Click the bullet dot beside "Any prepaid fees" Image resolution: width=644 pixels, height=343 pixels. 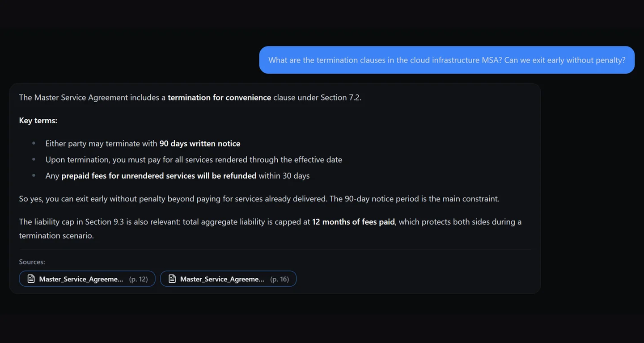coord(34,176)
